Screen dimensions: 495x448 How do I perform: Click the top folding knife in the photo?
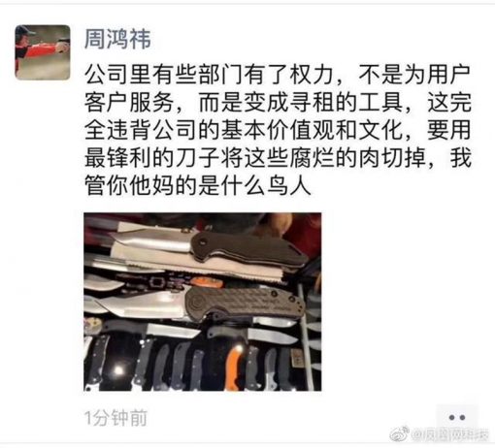pyautogui.click(x=207, y=245)
